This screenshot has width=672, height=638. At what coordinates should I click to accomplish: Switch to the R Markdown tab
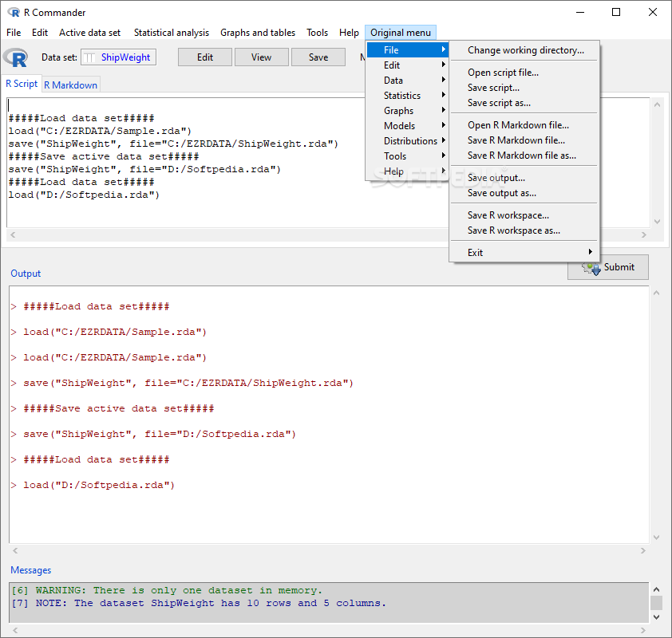[x=71, y=85]
